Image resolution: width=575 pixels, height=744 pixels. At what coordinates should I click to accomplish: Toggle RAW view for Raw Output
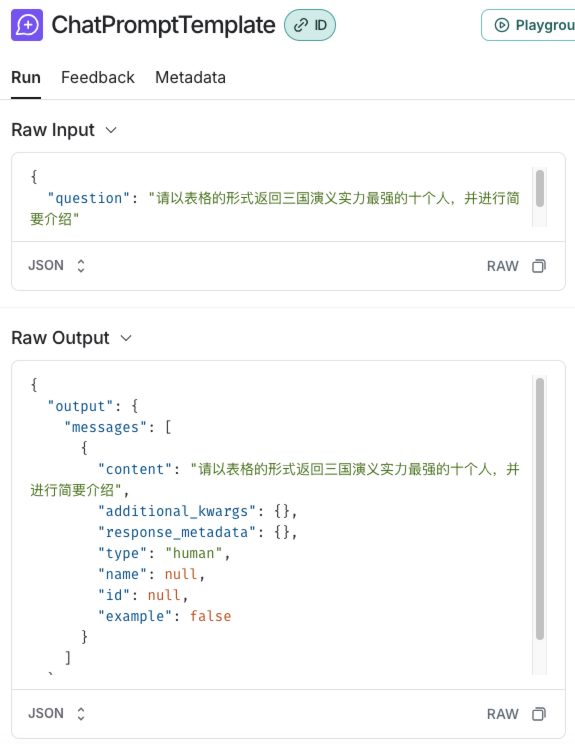[502, 714]
